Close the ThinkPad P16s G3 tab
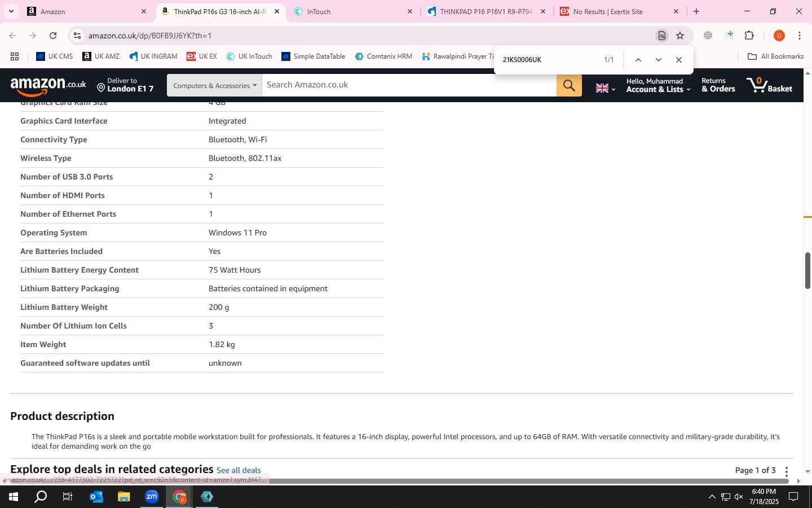812x508 pixels. (x=277, y=11)
